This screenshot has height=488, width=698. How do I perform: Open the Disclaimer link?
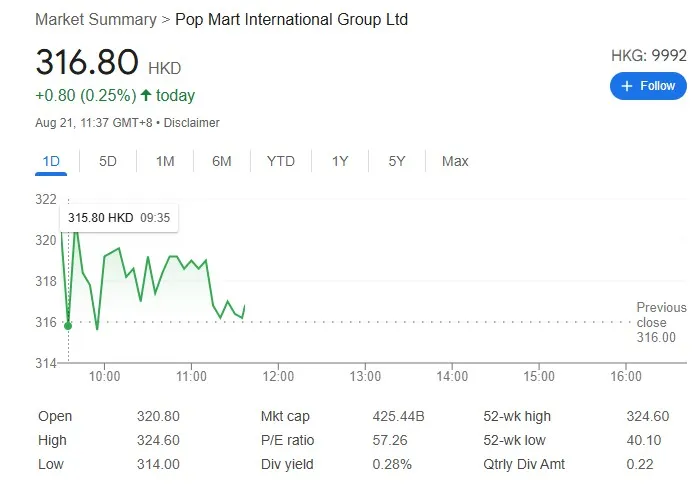tap(192, 123)
